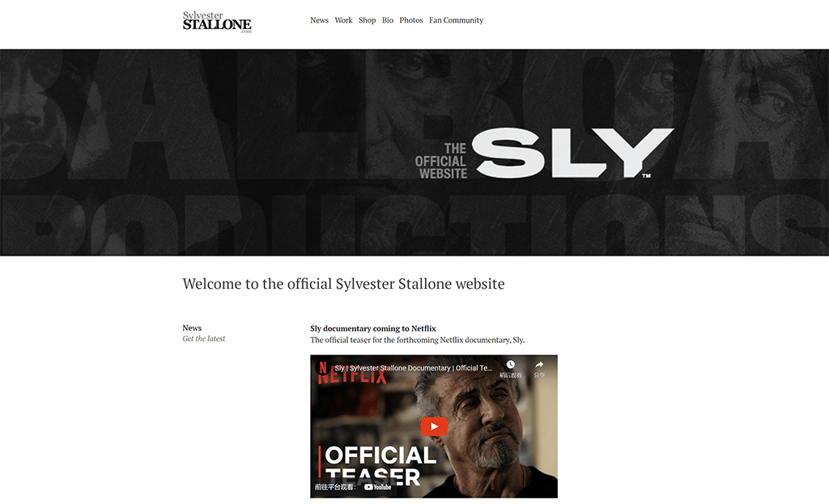
Task: Click the Official Teaser video thumbnail
Action: pyautogui.click(x=434, y=426)
